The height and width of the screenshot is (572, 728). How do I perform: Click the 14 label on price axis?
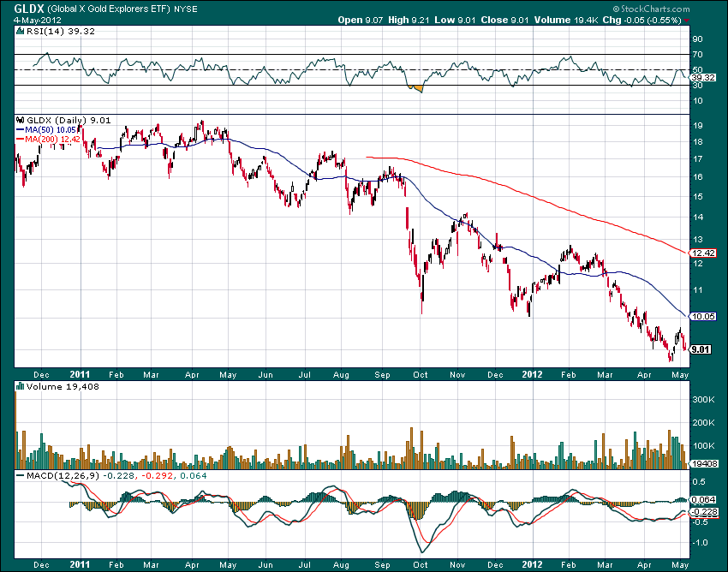[697, 217]
